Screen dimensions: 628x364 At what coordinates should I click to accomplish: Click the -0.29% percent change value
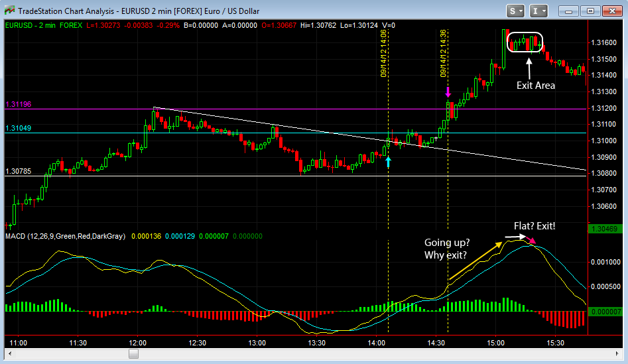[168, 25]
